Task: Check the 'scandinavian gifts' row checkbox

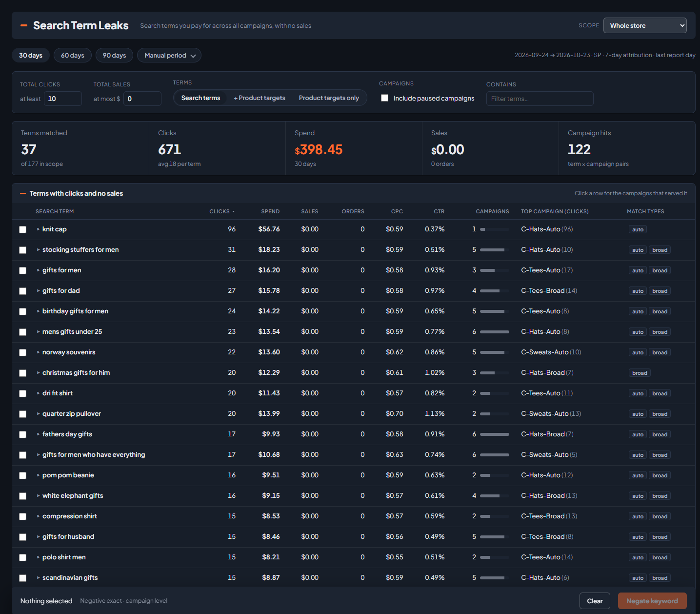Action: [x=22, y=578]
